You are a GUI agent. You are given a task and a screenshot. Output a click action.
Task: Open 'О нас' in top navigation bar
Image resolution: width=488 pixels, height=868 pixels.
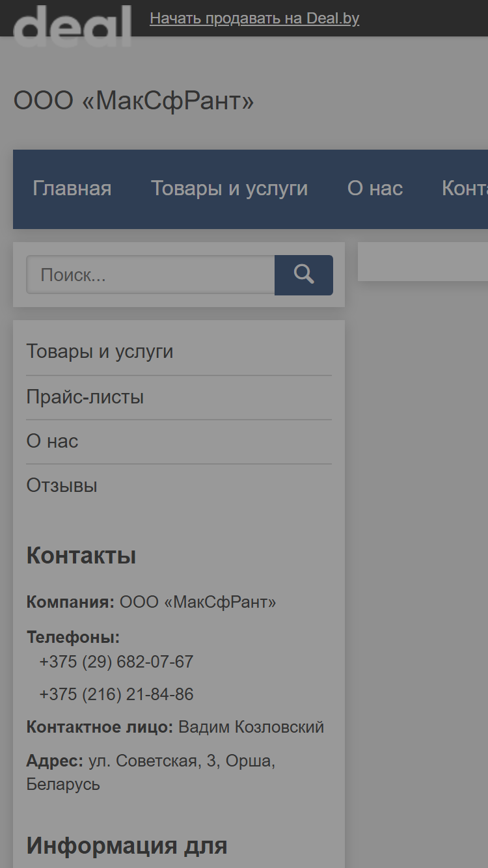(375, 189)
